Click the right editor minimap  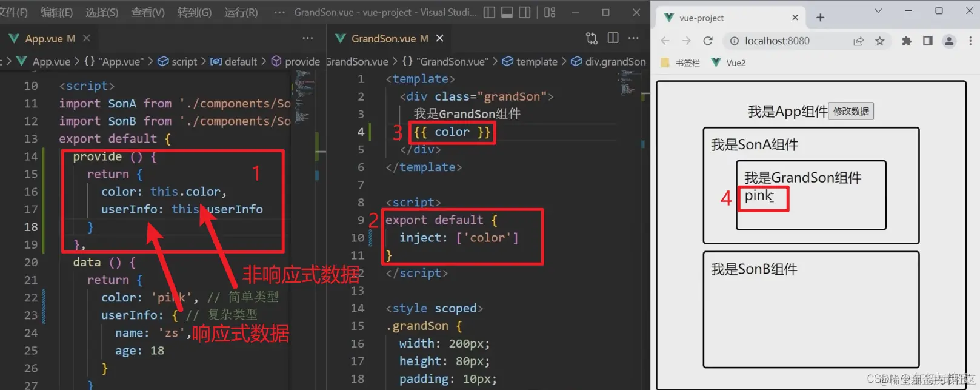click(x=628, y=82)
